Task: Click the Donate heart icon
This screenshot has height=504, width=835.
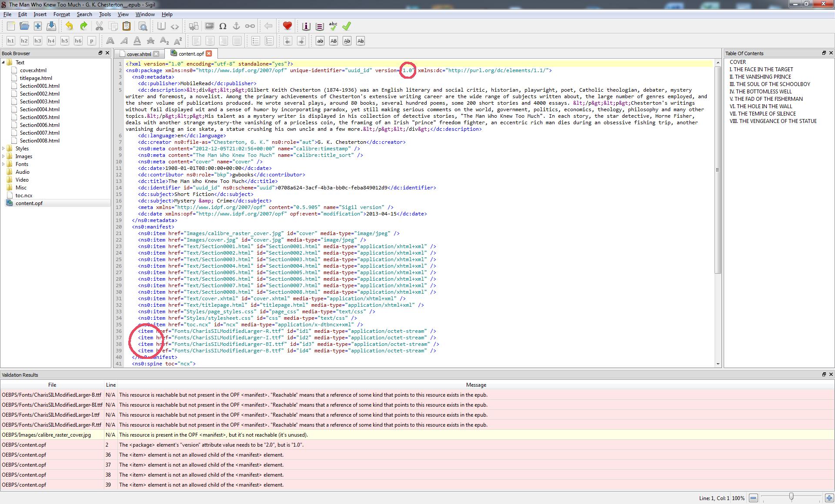Action: pyautogui.click(x=287, y=27)
